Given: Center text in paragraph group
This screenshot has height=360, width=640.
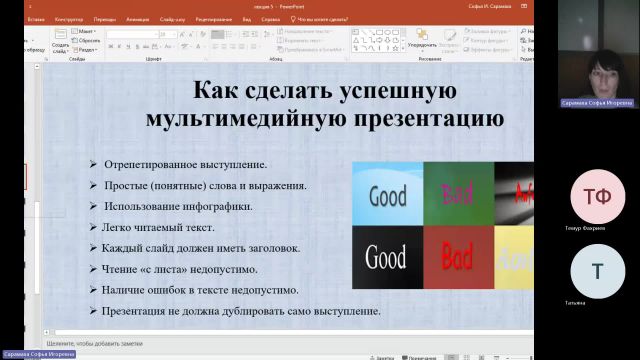Looking at the screenshot, I should coord(224,47).
